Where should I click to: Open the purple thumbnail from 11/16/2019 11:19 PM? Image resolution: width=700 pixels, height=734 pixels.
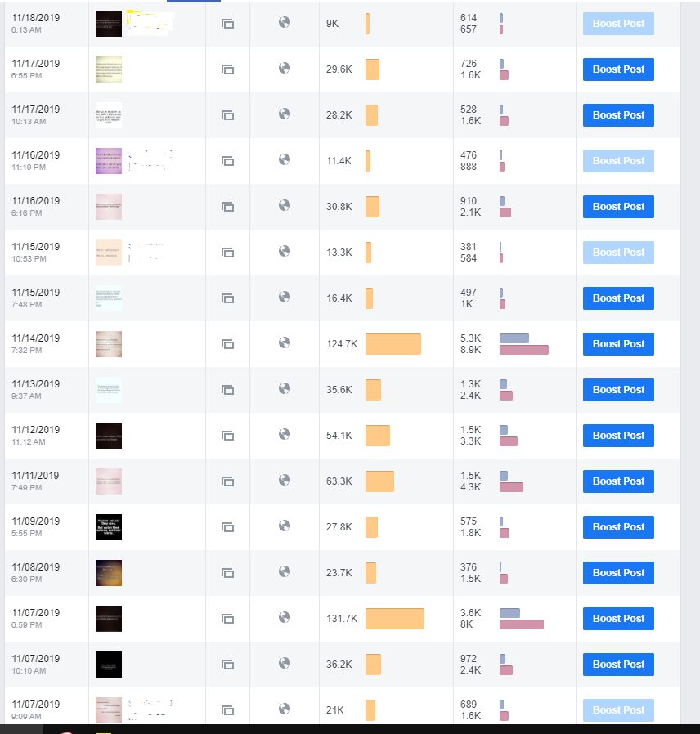(x=109, y=161)
